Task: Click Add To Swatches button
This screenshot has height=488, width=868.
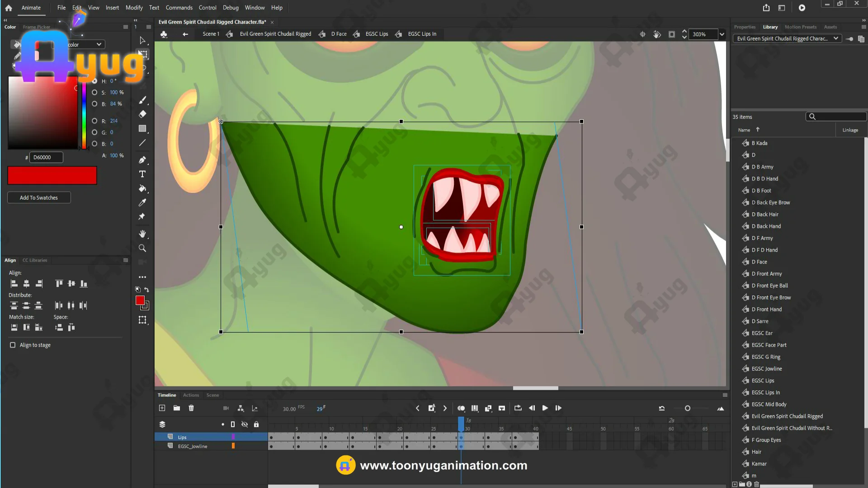Action: [x=39, y=197]
